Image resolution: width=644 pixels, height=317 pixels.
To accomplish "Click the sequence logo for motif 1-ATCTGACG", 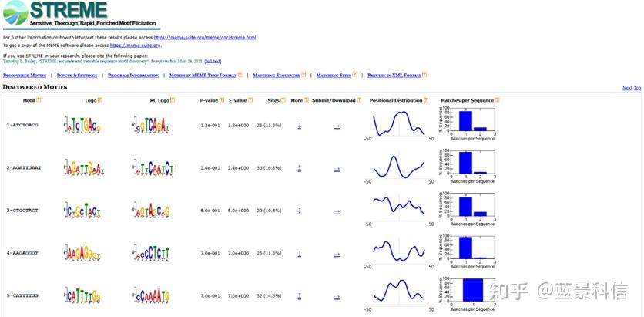I will click(x=82, y=125).
